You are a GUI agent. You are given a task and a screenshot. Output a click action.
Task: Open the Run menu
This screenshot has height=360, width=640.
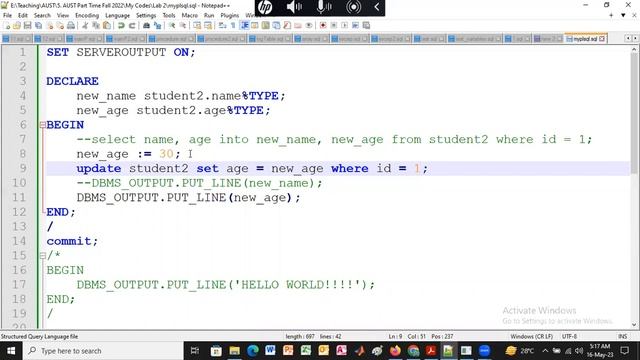(x=209, y=16)
